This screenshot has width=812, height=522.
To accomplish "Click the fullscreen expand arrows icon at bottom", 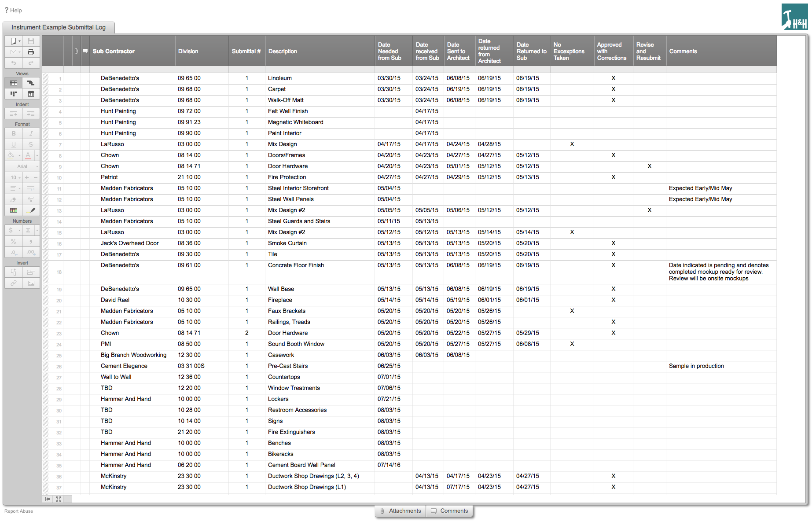I will [x=59, y=499].
